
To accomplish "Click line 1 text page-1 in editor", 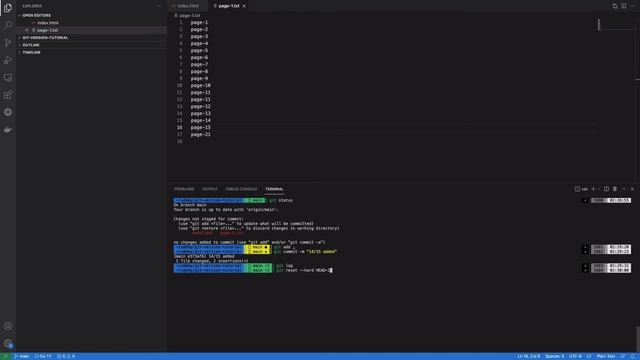I will (199, 22).
